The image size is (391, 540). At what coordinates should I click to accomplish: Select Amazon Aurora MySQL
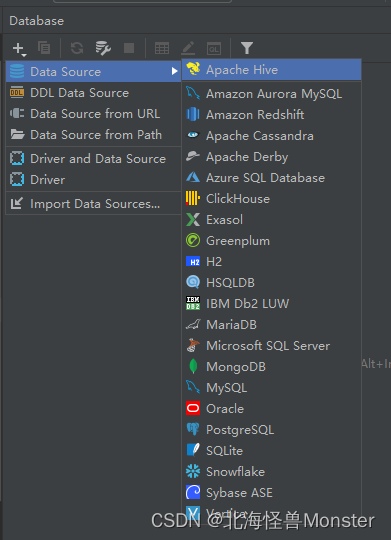point(271,94)
